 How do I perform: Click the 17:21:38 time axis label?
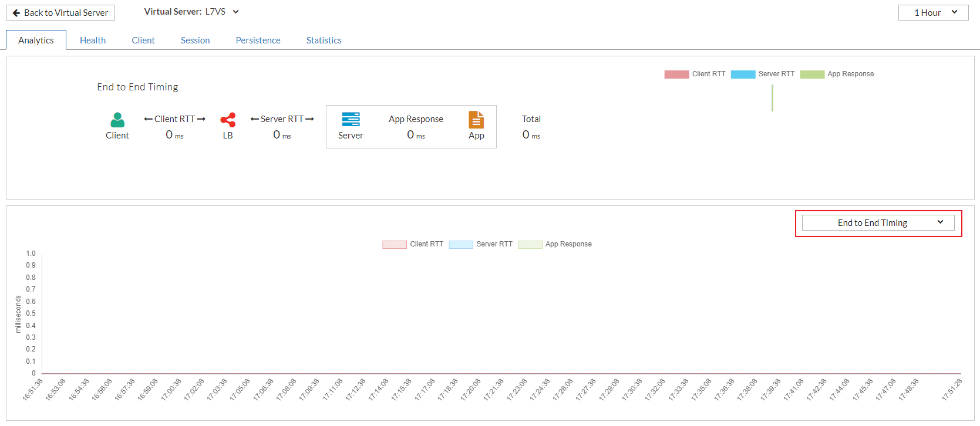[494, 389]
